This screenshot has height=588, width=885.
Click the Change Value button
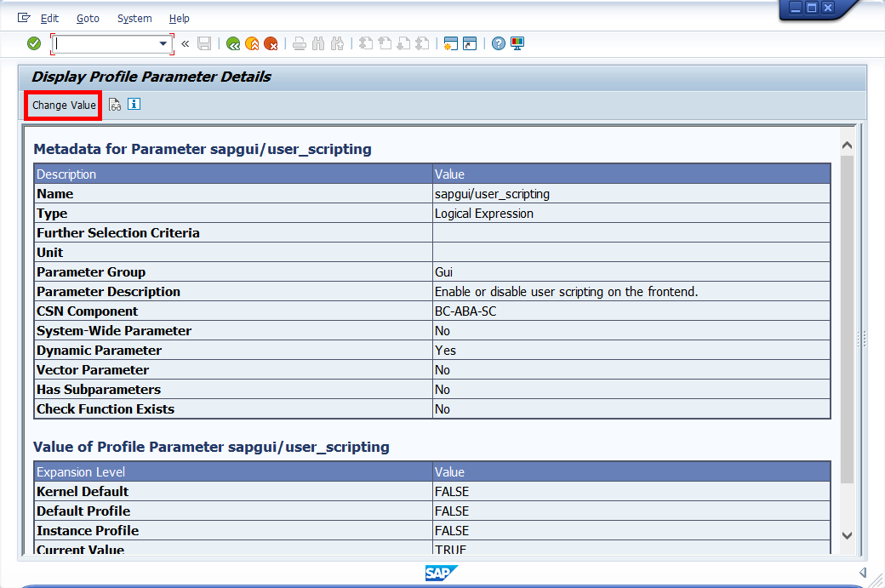(x=64, y=105)
